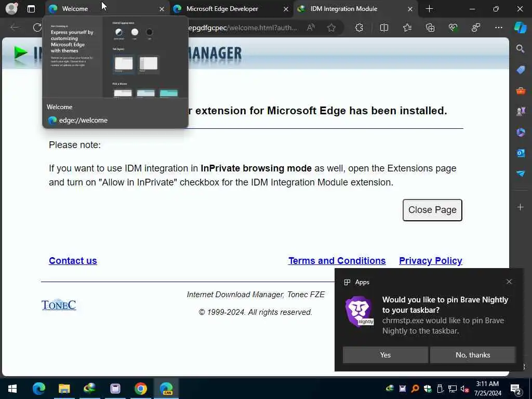Screen dimensions: 532x399
Task: Close the IDM Integration Module tab
Action: click(410, 9)
